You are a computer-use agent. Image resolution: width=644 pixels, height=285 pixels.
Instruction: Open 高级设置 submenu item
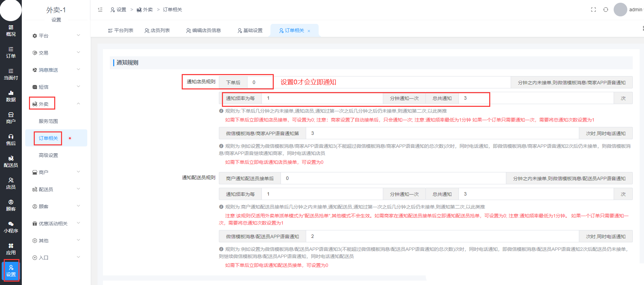pyautogui.click(x=48, y=155)
